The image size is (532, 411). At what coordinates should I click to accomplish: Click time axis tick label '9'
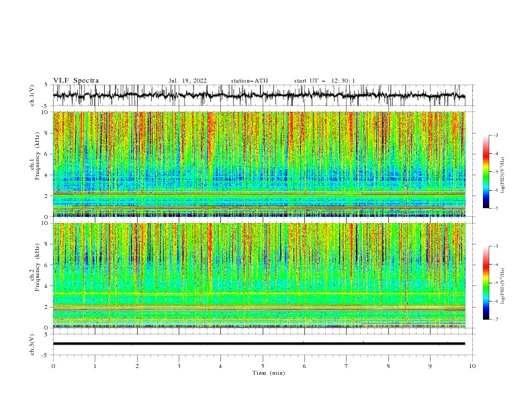430,366
